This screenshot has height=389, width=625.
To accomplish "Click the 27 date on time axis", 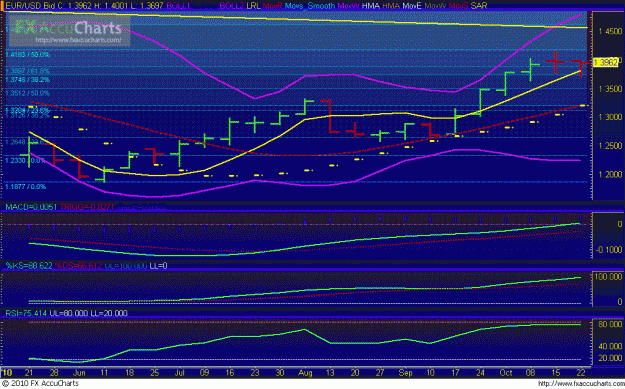I will pos(380,373).
